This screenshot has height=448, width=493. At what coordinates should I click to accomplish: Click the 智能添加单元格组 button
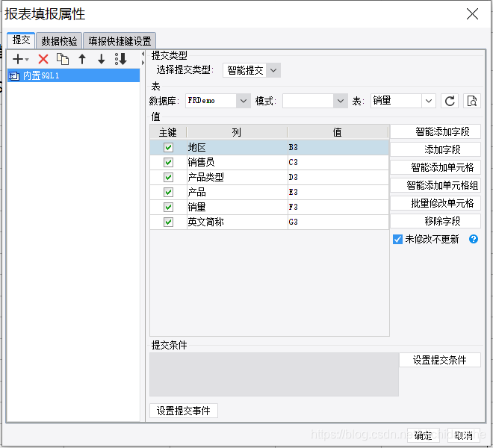coord(435,185)
